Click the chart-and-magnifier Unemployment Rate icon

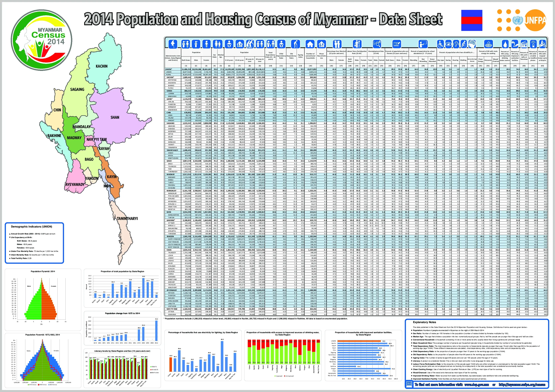pos(377,44)
